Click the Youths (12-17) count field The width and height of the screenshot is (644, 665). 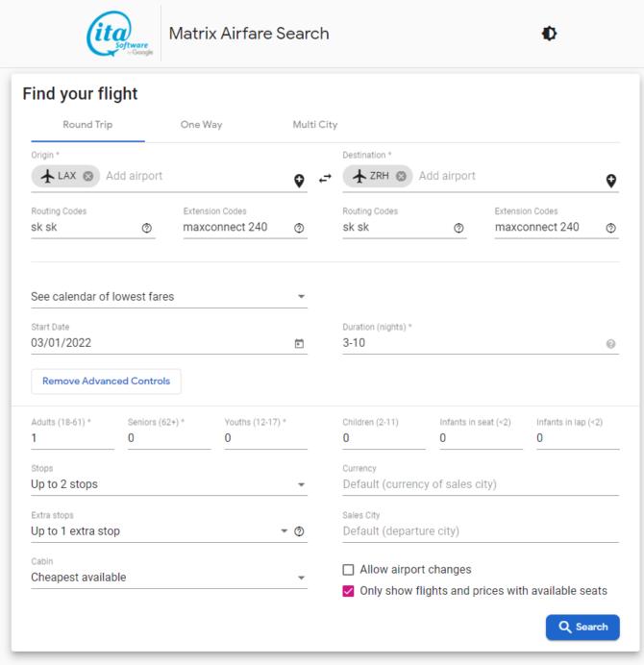click(x=266, y=438)
